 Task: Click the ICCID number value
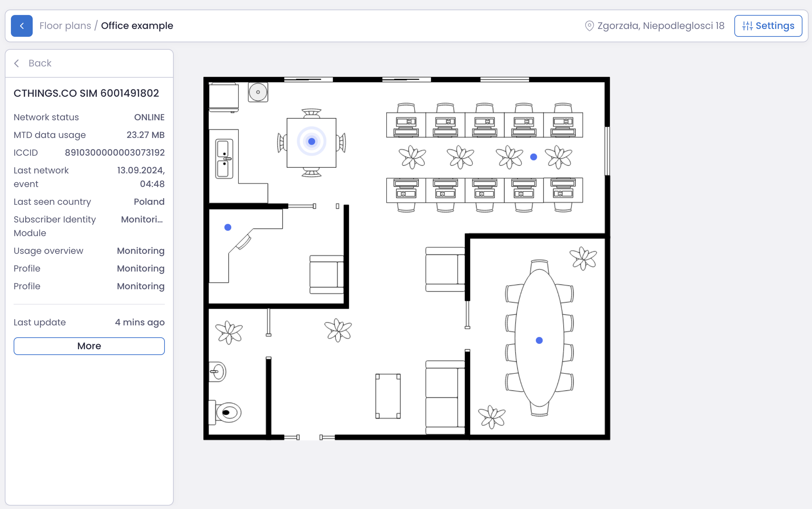[x=115, y=152]
